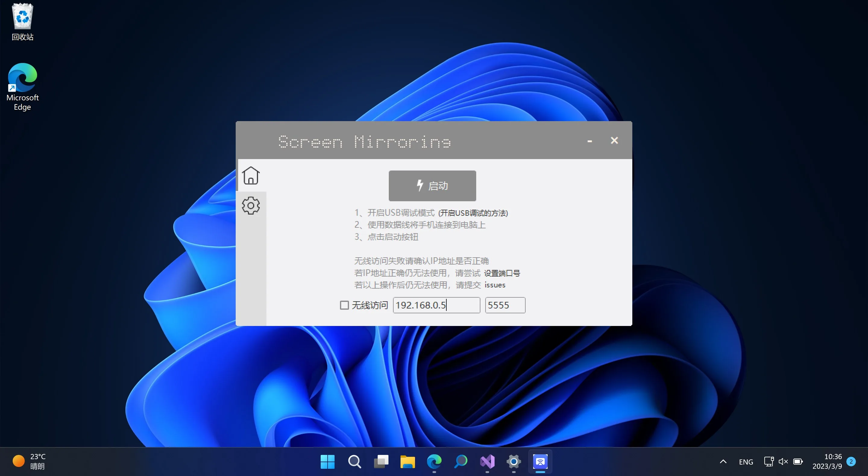Open Edge from the taskbar
The height and width of the screenshot is (476, 868).
coord(434,462)
